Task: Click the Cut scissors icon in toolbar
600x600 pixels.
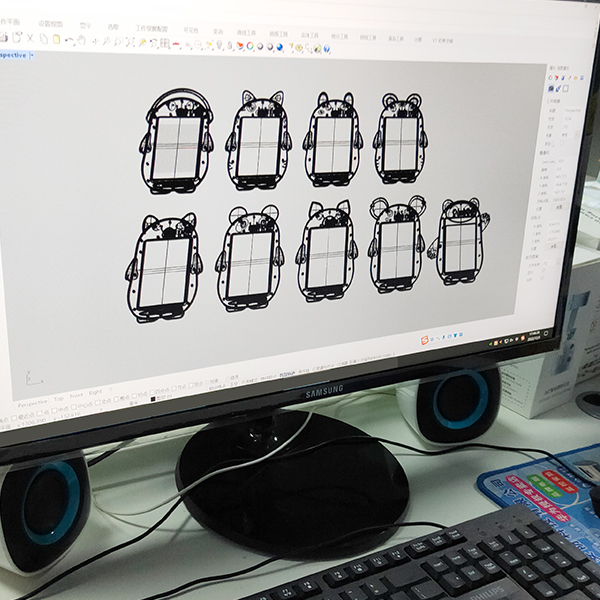Action: (x=30, y=39)
